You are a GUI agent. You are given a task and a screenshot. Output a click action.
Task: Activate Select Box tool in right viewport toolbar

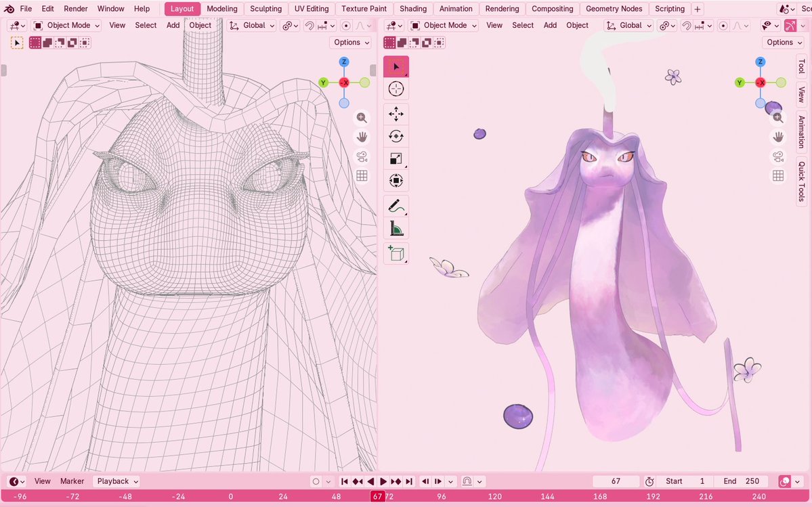[396, 67]
